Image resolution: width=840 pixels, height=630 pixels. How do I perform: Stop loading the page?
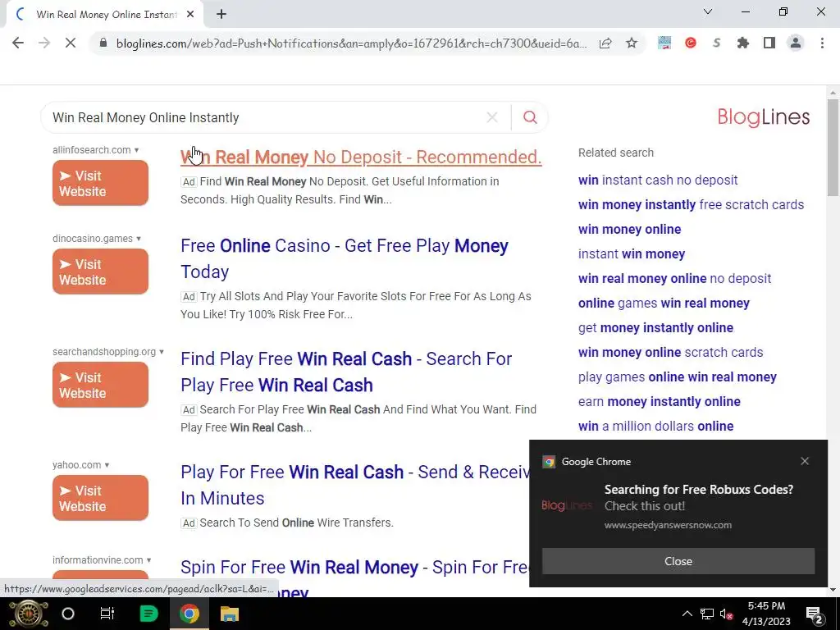pos(71,43)
